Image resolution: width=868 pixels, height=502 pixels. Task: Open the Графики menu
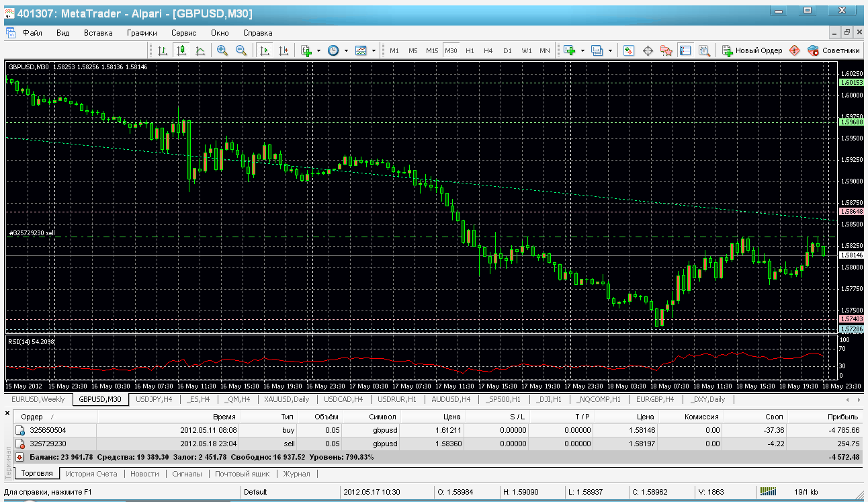pyautogui.click(x=142, y=32)
